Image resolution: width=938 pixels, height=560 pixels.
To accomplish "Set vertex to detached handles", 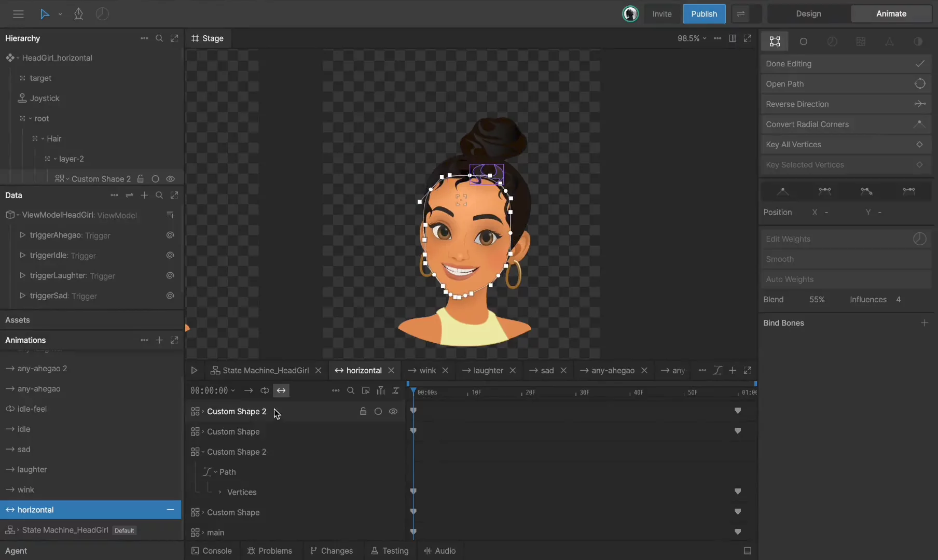I will click(866, 191).
